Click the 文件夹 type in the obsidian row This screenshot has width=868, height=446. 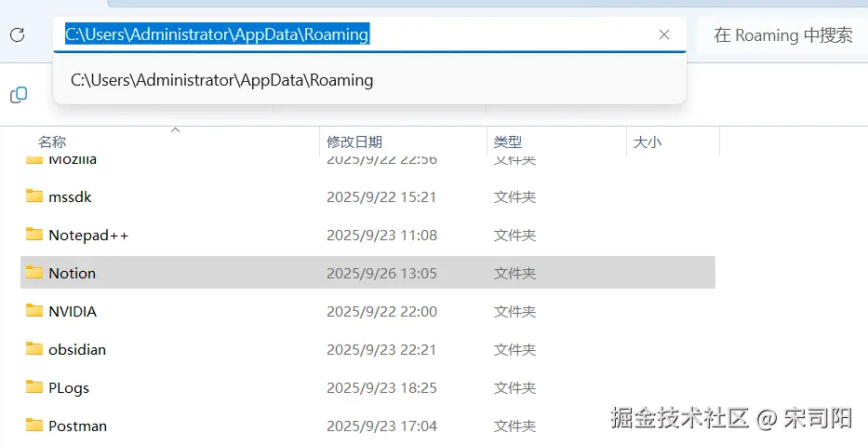514,350
